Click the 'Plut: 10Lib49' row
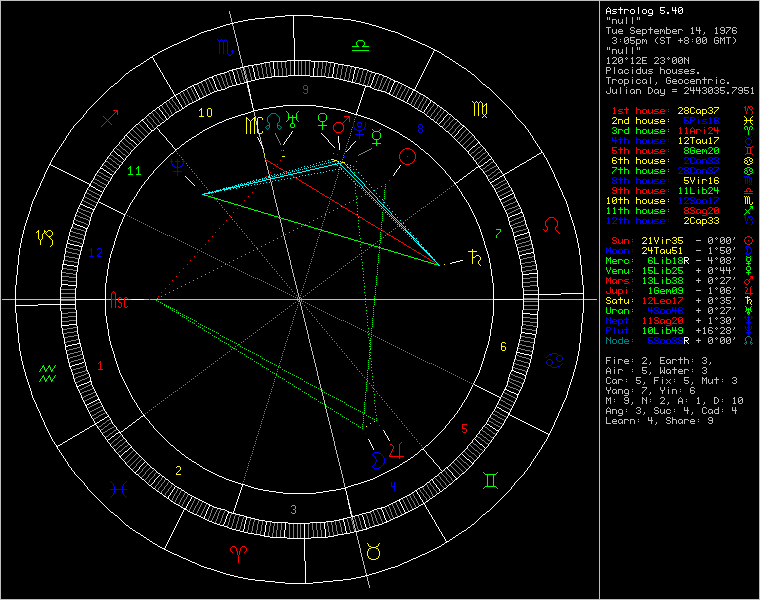 (679, 331)
